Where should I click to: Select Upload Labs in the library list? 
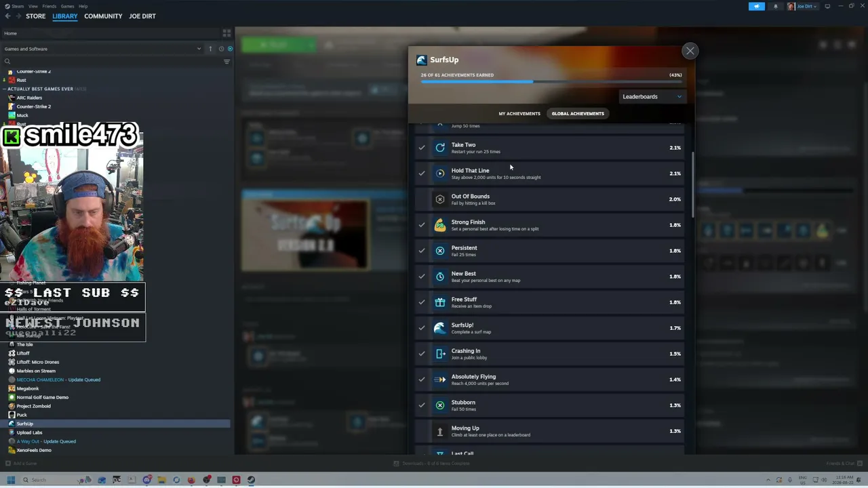click(115, 432)
